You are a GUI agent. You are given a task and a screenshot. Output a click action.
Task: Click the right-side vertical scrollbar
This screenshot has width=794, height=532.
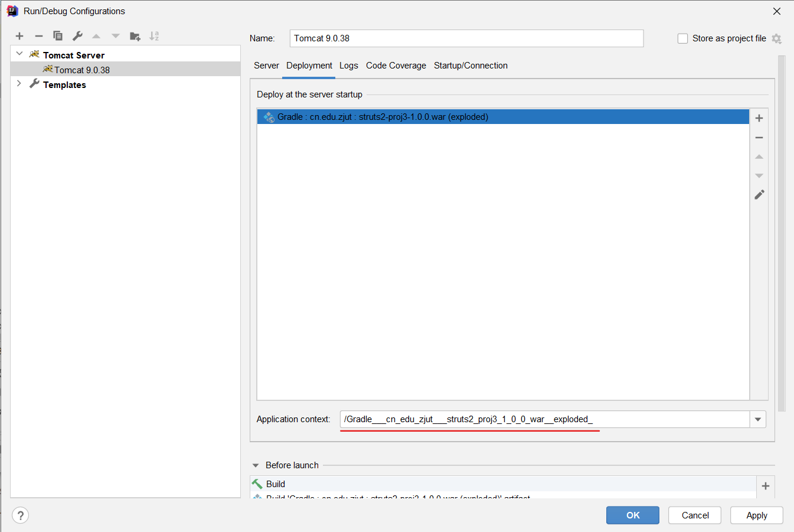pos(782,233)
